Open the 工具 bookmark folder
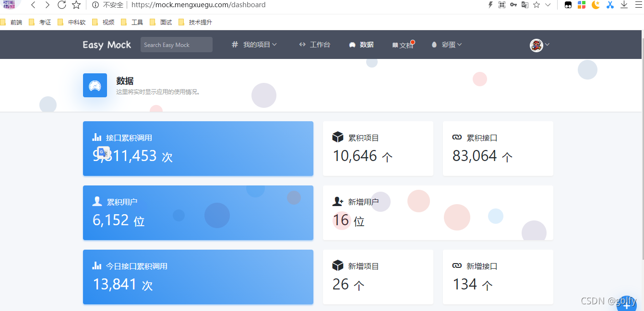 pyautogui.click(x=132, y=22)
